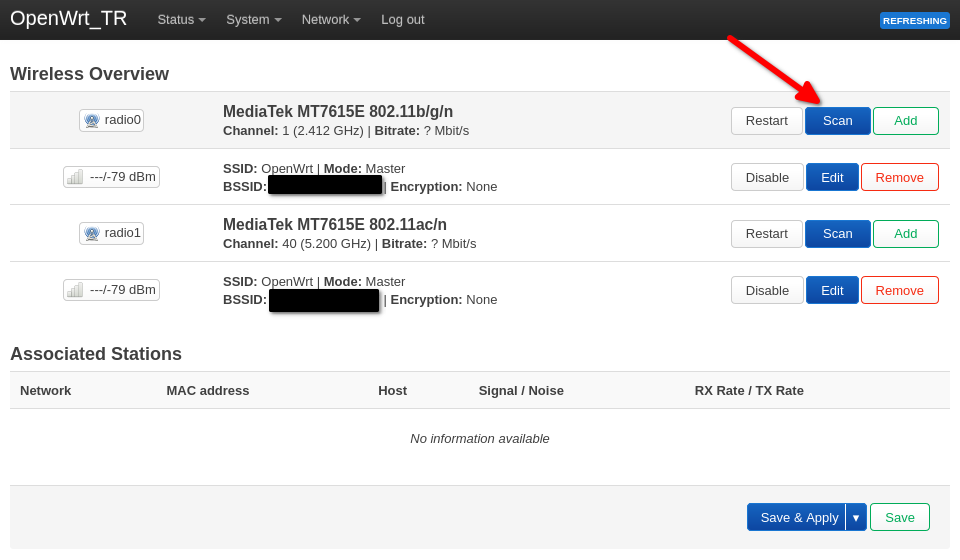Edit the radio0 OpenWrt network
The height and width of the screenshot is (560, 960).
click(x=832, y=177)
